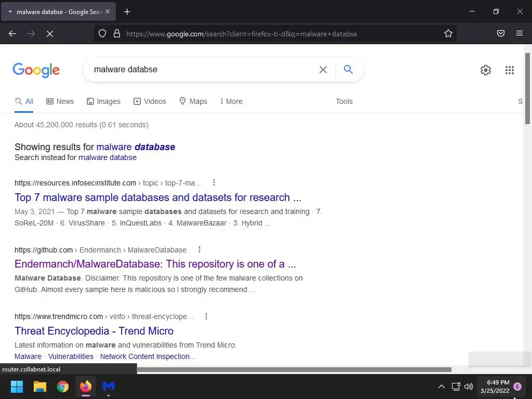Switch to News results tab
The image size is (532, 399).
[60, 101]
